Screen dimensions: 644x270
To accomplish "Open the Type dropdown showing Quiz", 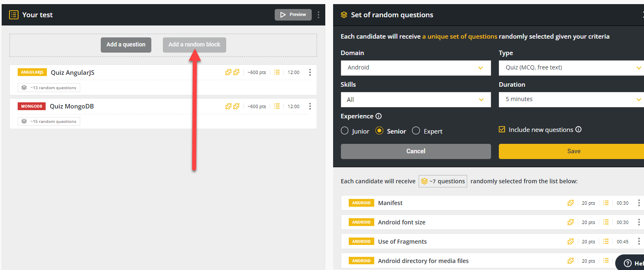I will tap(572, 68).
